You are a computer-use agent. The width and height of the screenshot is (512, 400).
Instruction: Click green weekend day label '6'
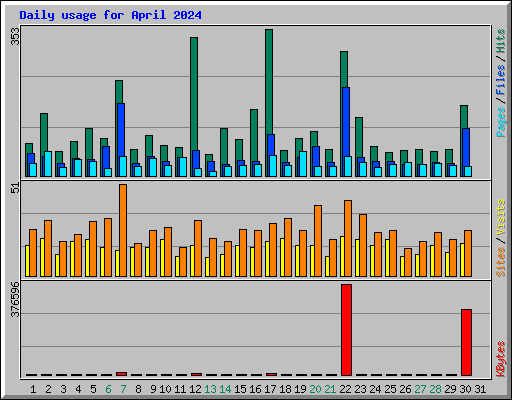(108, 389)
